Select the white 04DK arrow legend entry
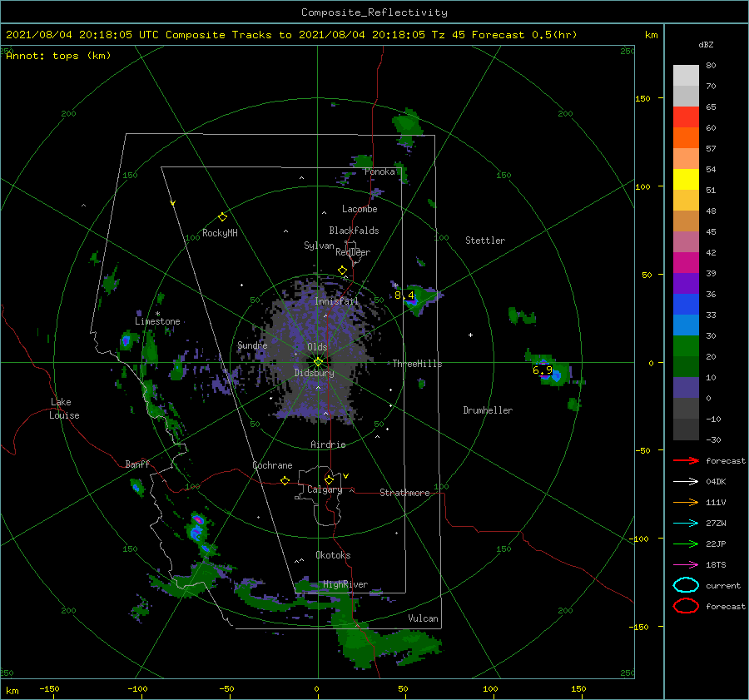749x700 pixels. tap(686, 482)
